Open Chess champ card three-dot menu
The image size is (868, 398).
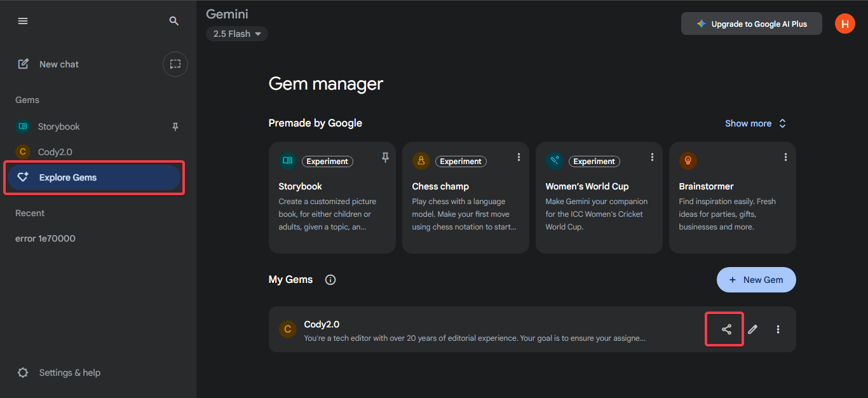point(519,157)
